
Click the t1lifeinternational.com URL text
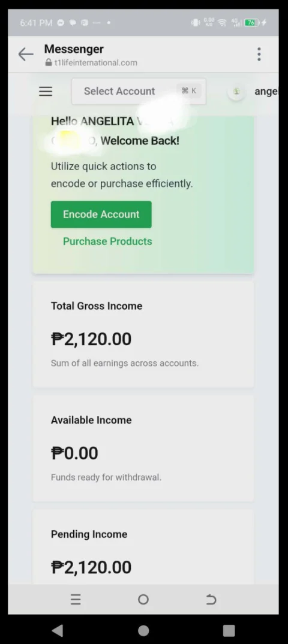tap(96, 63)
